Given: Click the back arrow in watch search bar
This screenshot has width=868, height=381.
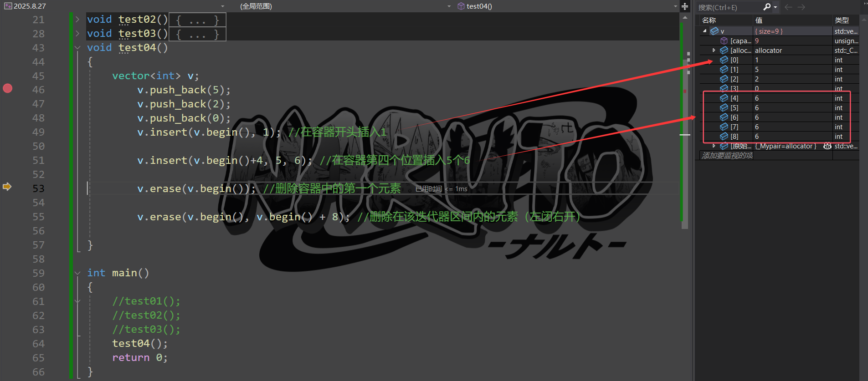Looking at the screenshot, I should coord(788,7).
